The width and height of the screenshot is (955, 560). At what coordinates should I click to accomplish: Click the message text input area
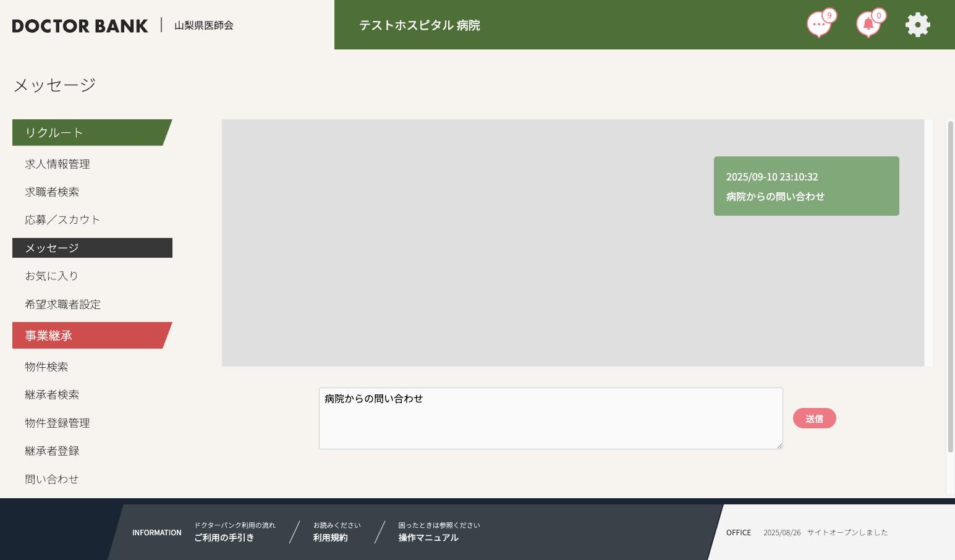(x=550, y=418)
